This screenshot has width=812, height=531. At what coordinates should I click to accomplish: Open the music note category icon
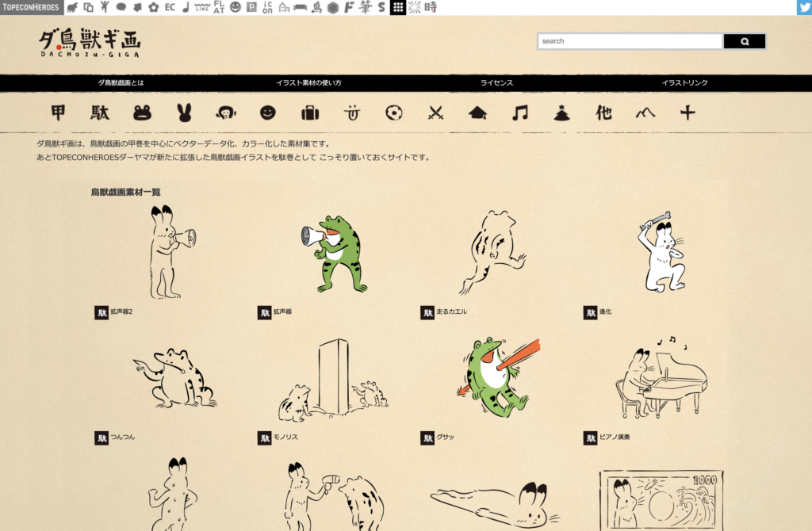[x=519, y=113]
